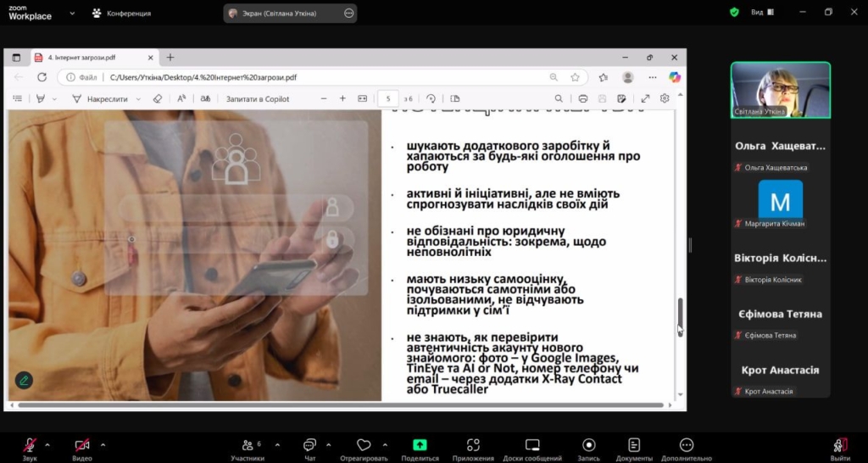Select the eraser tool in PDF toolbar
This screenshot has height=463, width=868.
(x=158, y=98)
